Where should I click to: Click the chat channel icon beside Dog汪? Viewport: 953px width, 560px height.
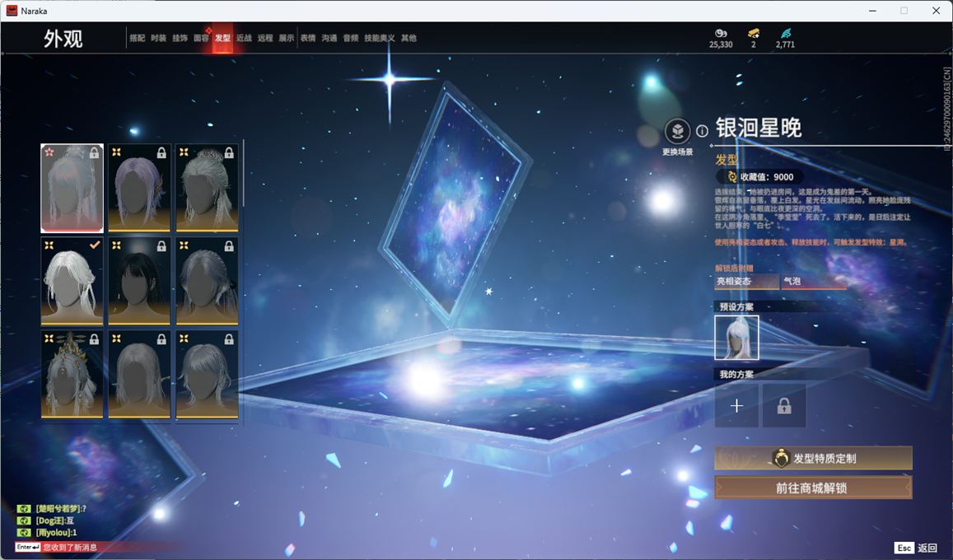[24, 520]
